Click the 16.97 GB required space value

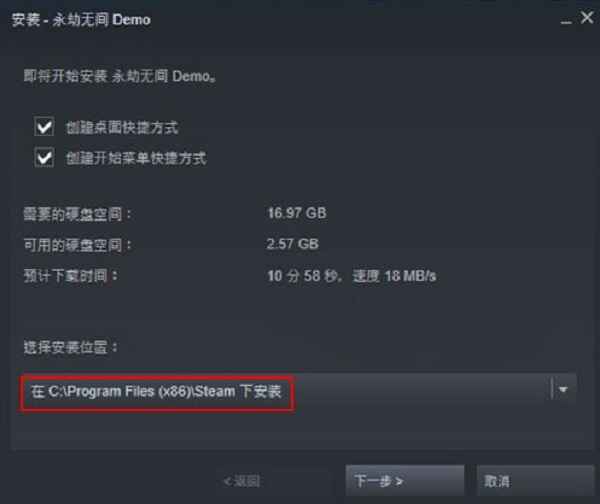297,213
